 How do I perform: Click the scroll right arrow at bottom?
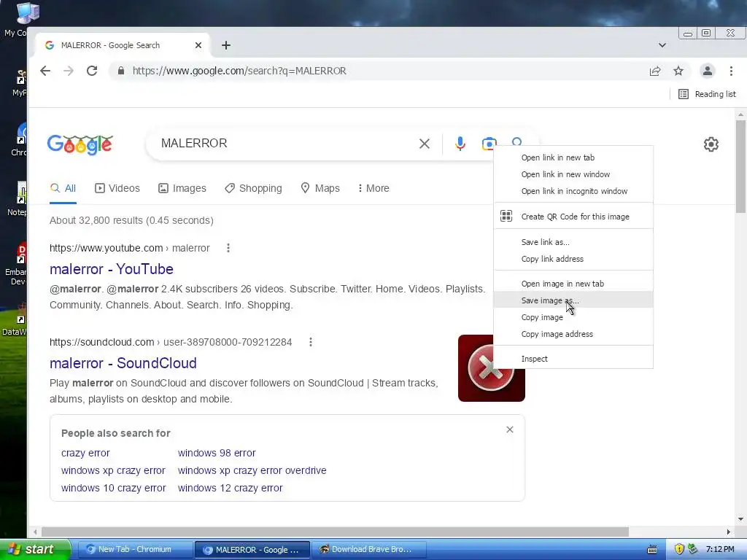(x=729, y=532)
